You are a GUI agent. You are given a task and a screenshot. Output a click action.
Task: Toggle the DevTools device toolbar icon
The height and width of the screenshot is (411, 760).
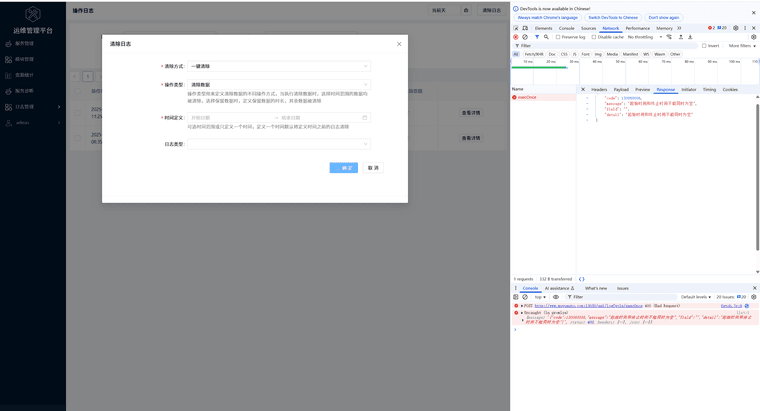coord(525,28)
